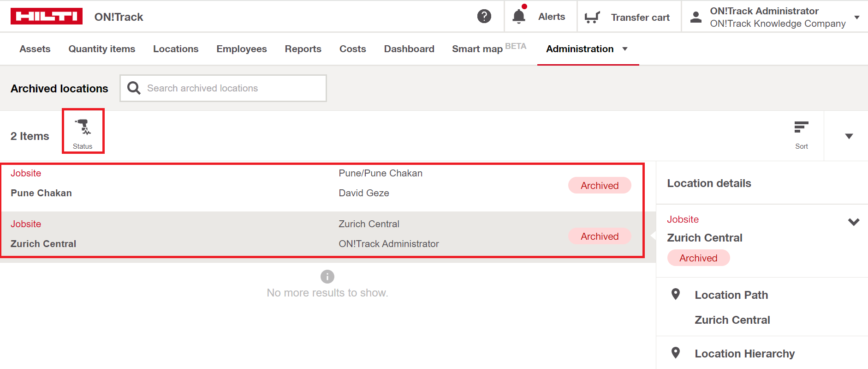Click the Location Hierarchy heading
This screenshot has height=369, width=868.
point(745,354)
